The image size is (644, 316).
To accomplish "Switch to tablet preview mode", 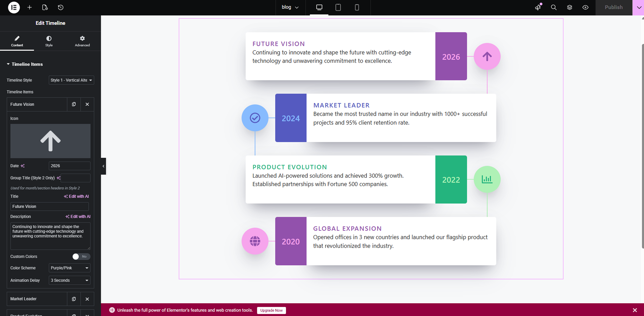I will 338,7.
